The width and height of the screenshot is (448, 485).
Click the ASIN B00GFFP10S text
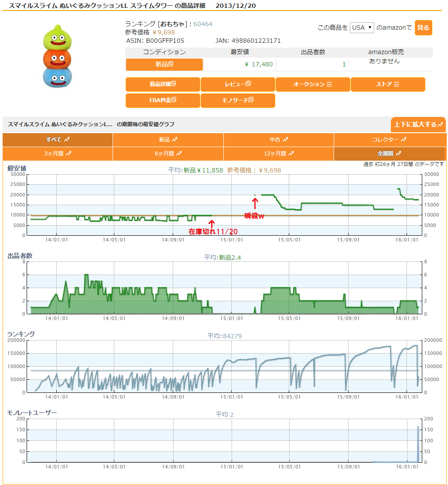(x=155, y=41)
